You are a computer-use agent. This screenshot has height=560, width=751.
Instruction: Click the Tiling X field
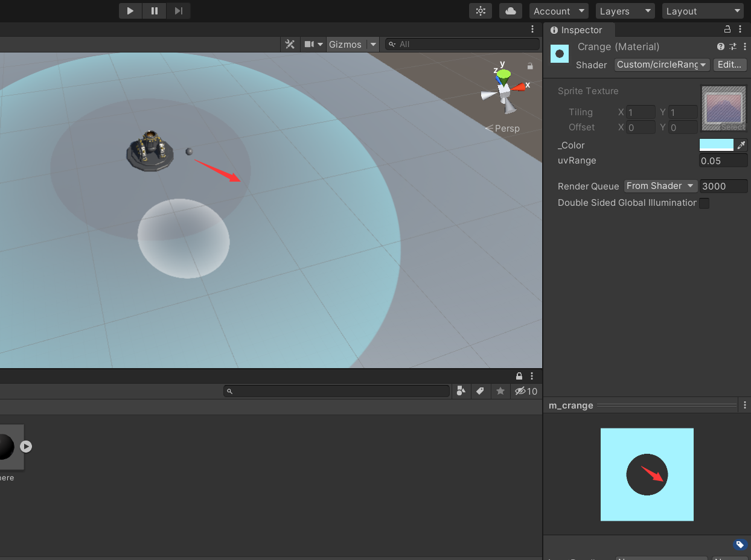coord(641,112)
